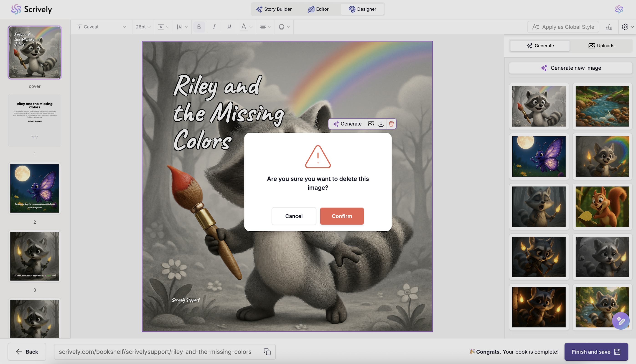Open the text alignment dropdown
Screen dimensions: 636x364
265,27
